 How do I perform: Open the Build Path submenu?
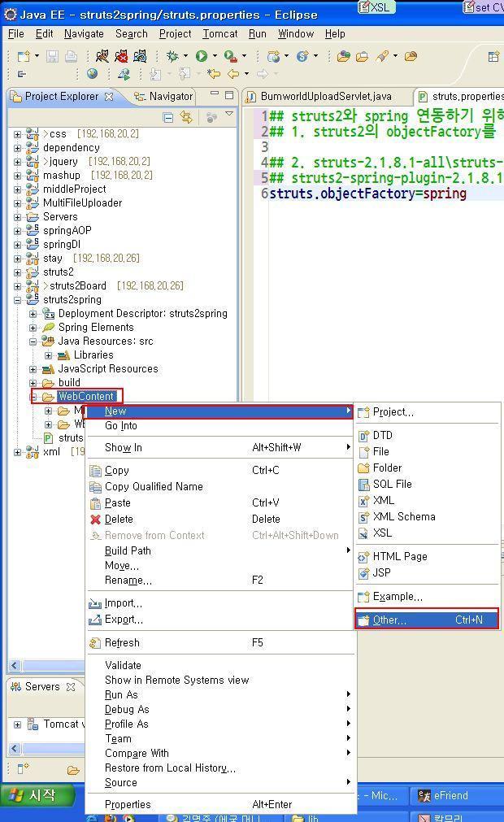pyautogui.click(x=220, y=550)
